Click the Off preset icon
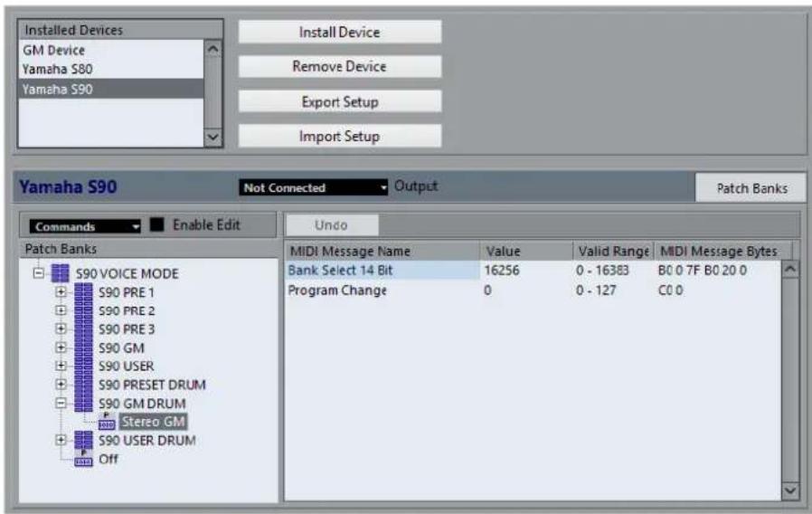Screen dimensions: 812x514 click(83, 459)
